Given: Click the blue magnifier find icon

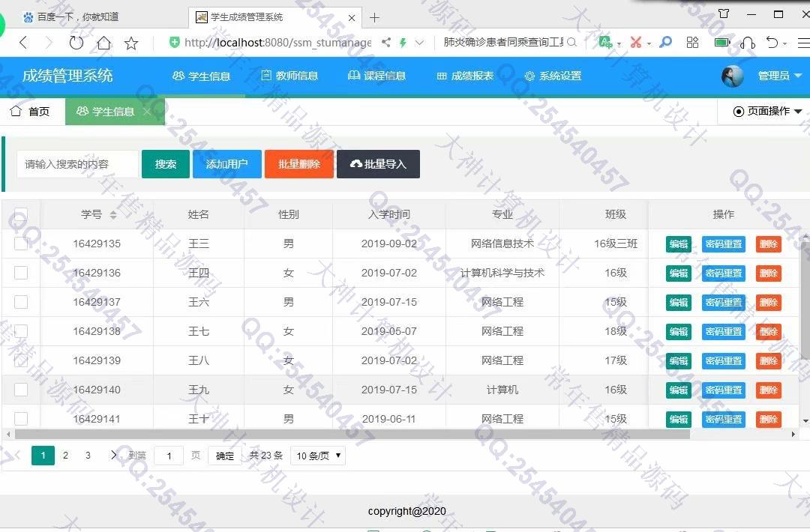Looking at the screenshot, I should [x=666, y=42].
